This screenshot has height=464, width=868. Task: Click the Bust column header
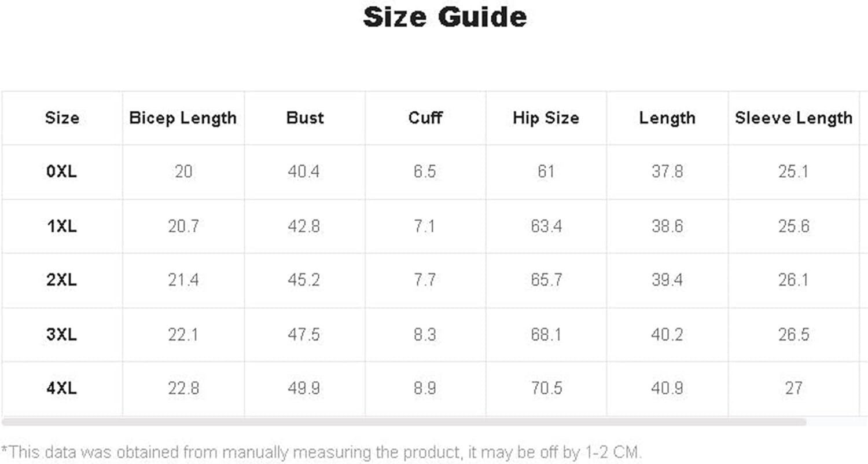(305, 118)
